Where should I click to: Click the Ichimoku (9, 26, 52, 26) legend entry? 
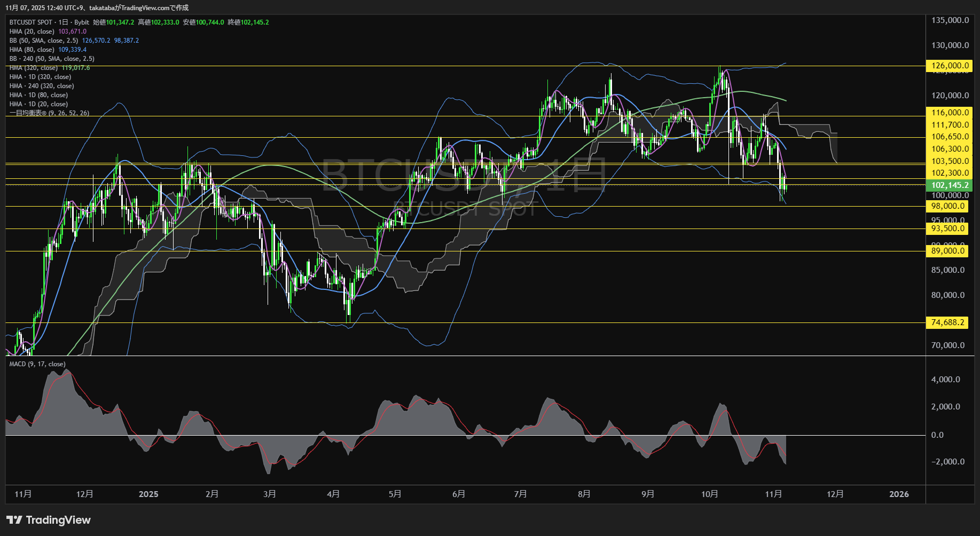point(49,113)
